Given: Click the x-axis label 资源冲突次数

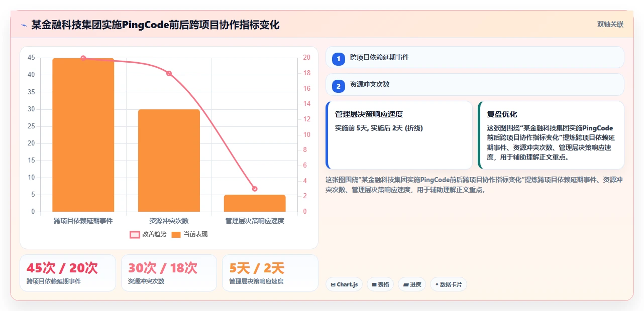Looking at the screenshot, I should (169, 221).
